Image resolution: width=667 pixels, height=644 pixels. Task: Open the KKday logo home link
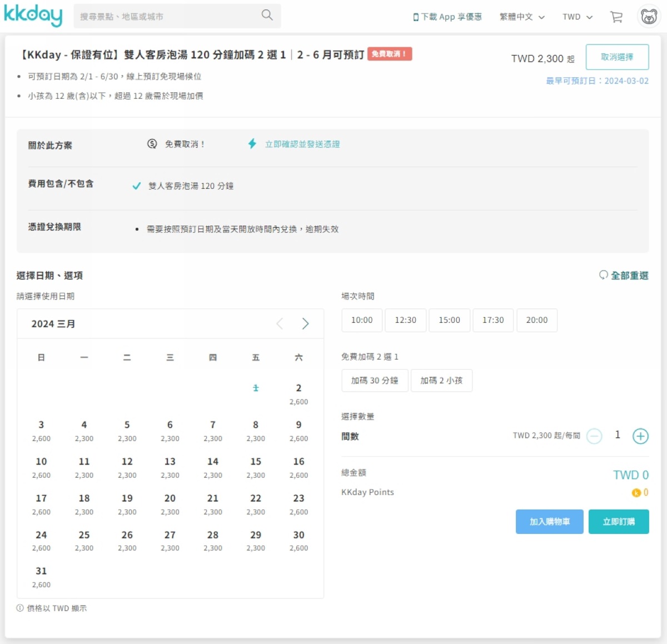click(33, 15)
